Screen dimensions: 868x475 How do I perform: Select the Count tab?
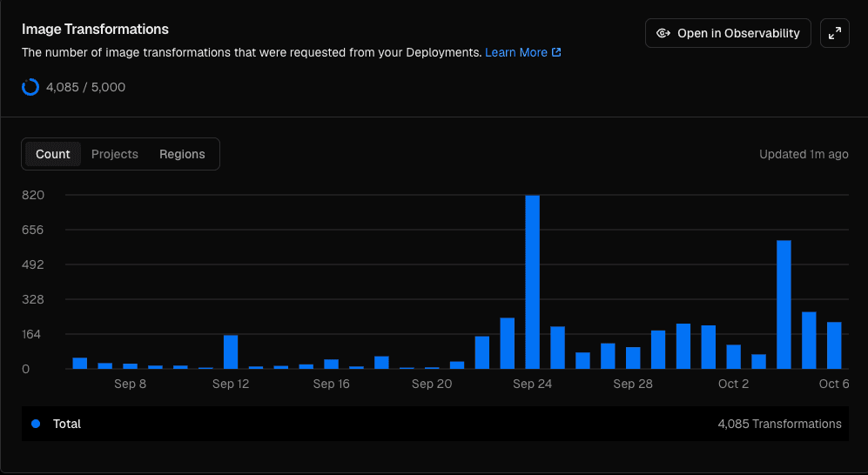click(53, 154)
